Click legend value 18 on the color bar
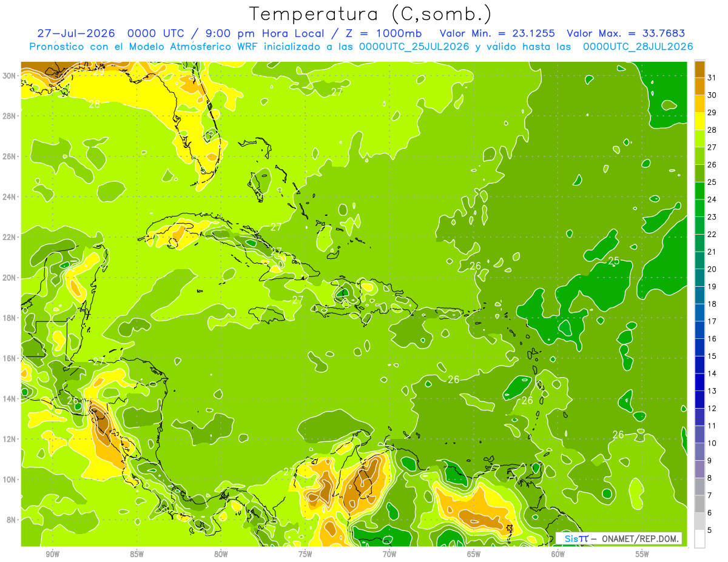The image size is (728, 562). coord(712,304)
